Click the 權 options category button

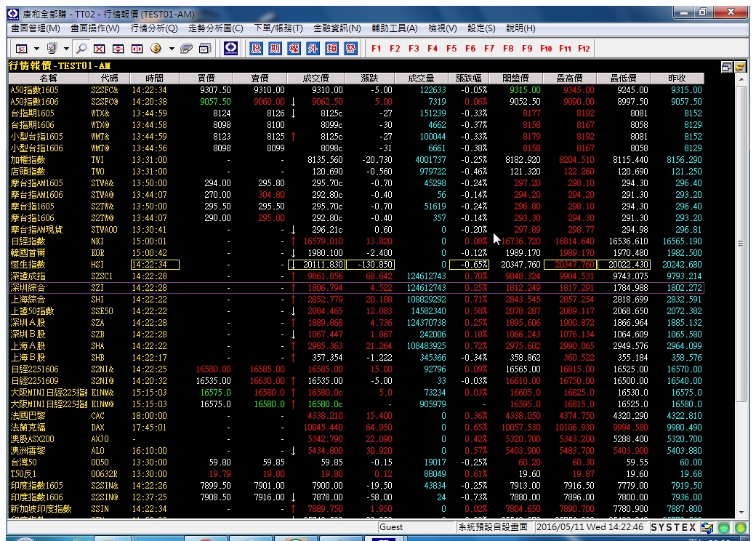(294, 48)
